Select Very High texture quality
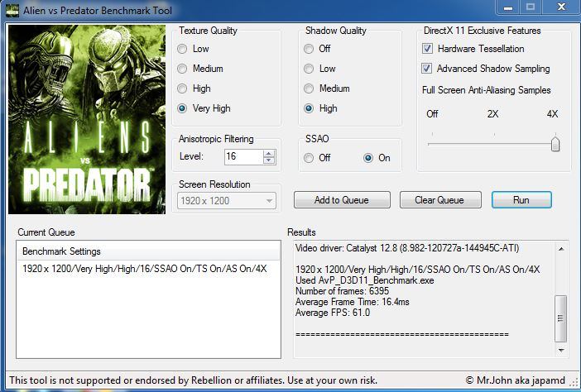This screenshot has height=392, width=581. click(x=182, y=108)
